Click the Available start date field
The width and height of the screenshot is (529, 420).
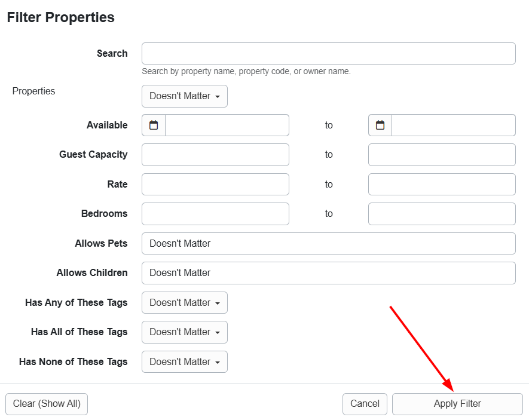[227, 125]
